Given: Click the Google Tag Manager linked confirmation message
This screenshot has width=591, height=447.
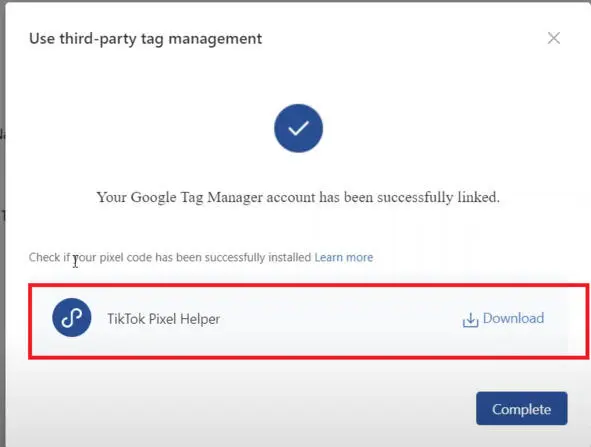Looking at the screenshot, I should click(298, 197).
